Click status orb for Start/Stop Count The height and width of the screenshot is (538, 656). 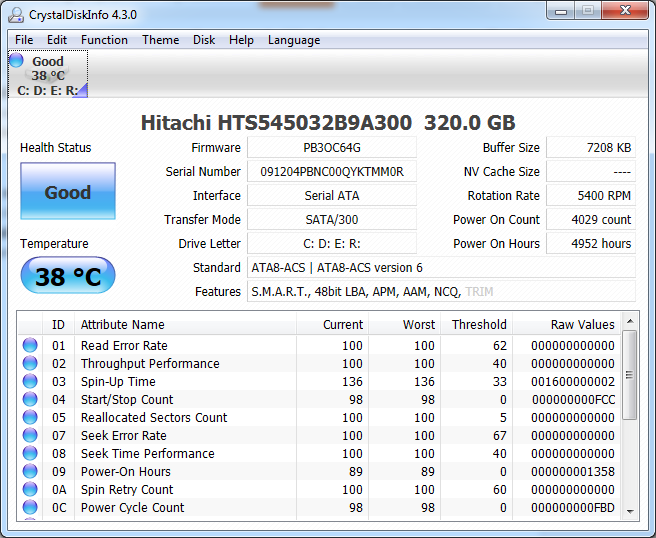point(30,399)
